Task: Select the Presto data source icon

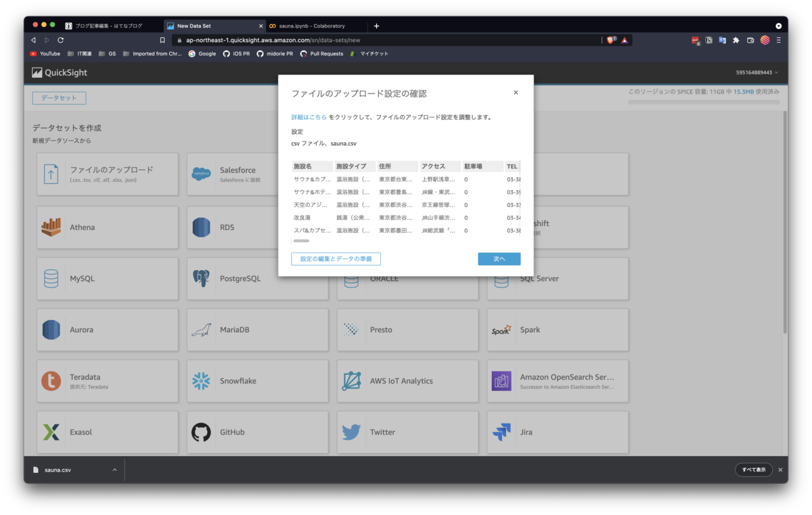Action: coord(351,330)
